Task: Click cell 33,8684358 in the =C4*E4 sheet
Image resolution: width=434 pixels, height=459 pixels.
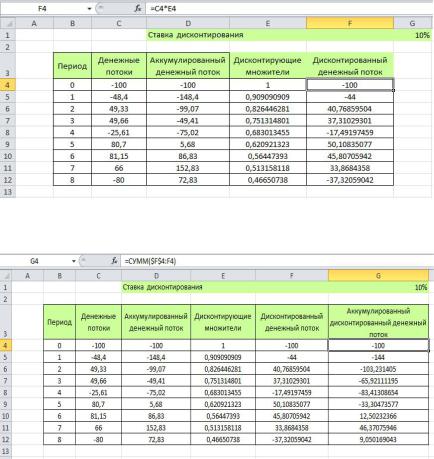Action: point(350,168)
